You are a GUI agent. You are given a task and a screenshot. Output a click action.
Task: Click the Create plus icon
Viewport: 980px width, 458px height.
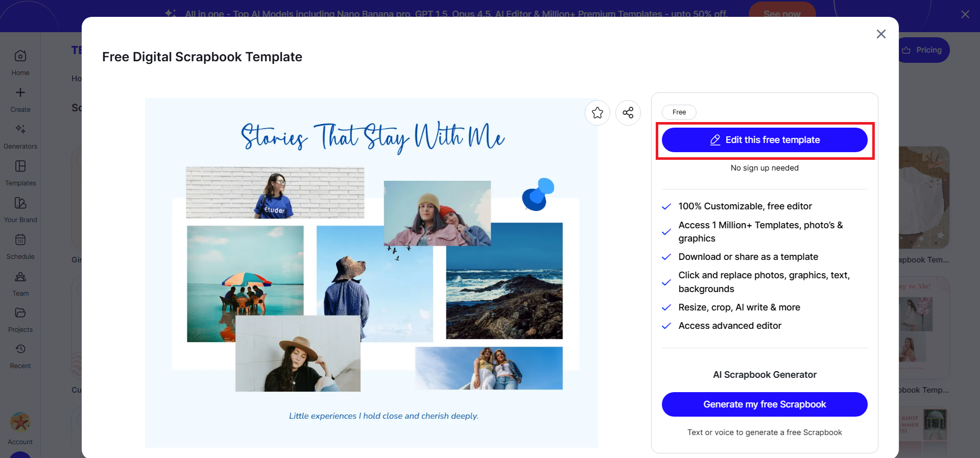[x=20, y=92]
